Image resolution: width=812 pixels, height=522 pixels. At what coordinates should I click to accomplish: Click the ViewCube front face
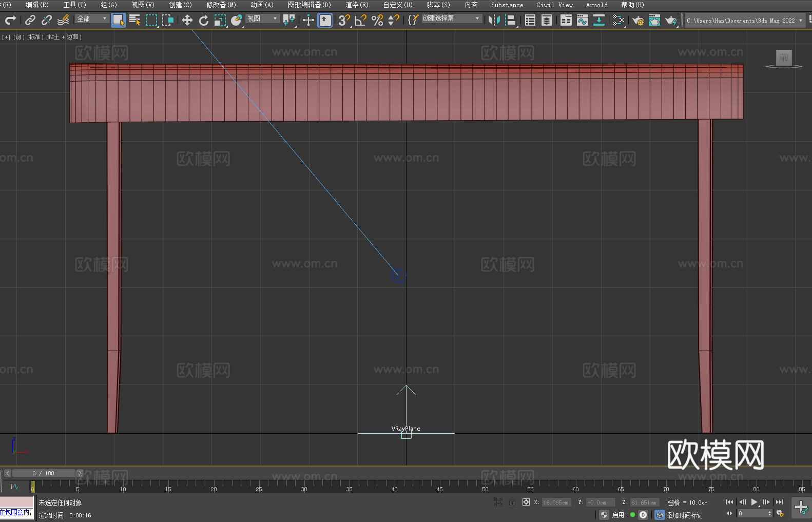click(x=784, y=57)
